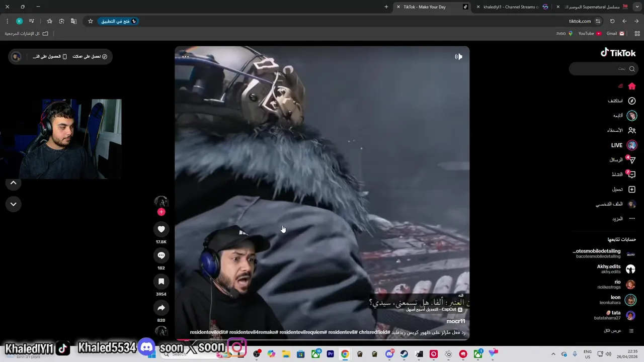Open the Explore compass icon
Image resolution: width=644 pixels, height=362 pixels.
(x=632, y=101)
